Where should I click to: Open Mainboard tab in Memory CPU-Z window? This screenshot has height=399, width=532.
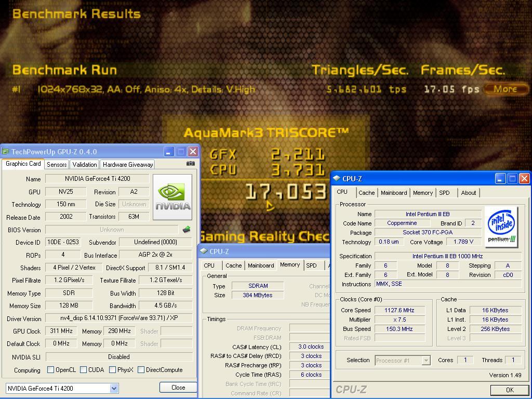[261, 265]
